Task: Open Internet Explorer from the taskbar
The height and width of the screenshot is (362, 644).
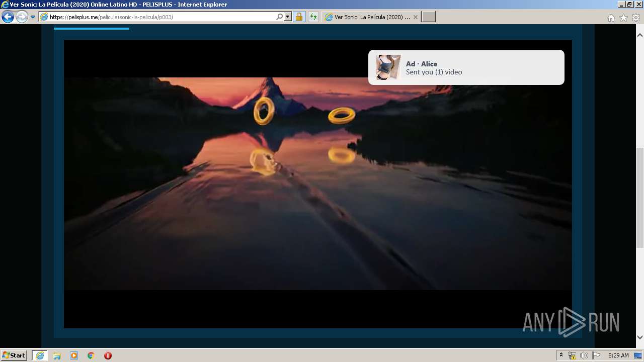Action: (x=40, y=355)
